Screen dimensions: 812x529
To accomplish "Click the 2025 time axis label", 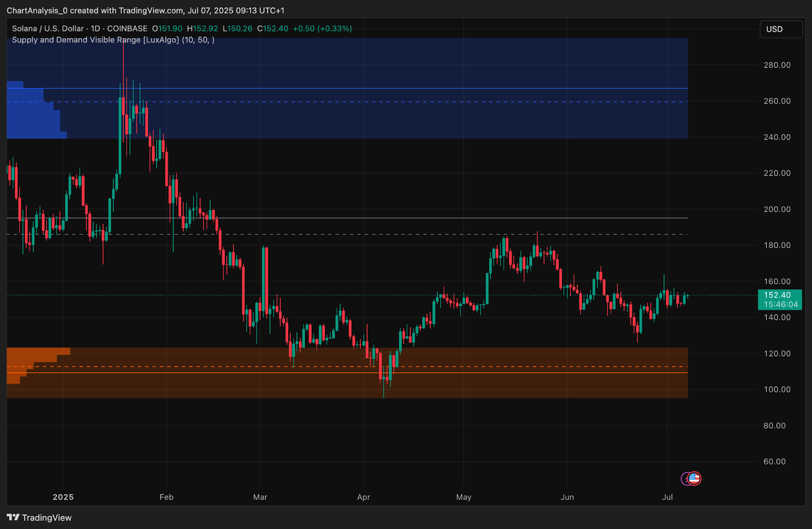I will coord(63,497).
